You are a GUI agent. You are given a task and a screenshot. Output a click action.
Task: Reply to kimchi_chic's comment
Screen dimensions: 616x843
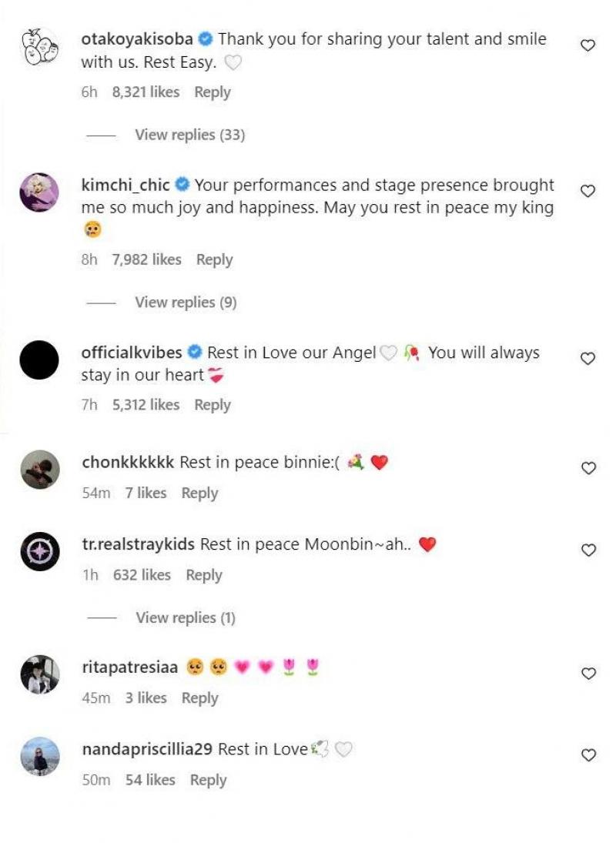pyautogui.click(x=214, y=260)
